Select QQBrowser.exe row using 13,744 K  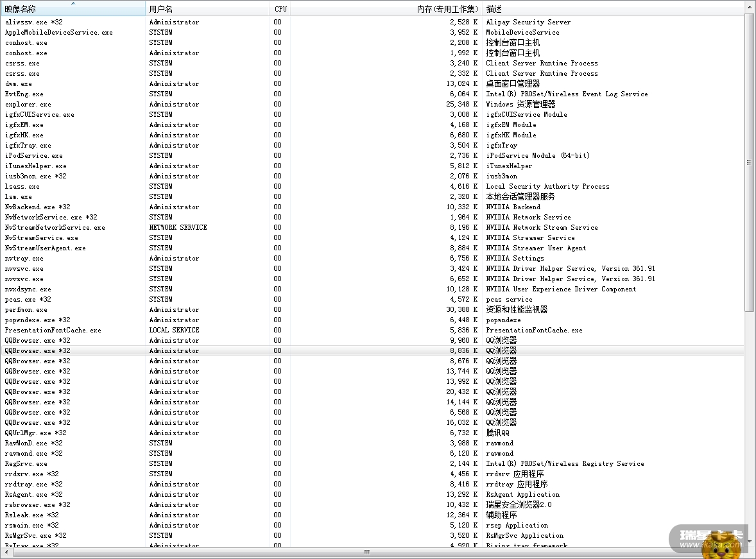tap(372, 372)
